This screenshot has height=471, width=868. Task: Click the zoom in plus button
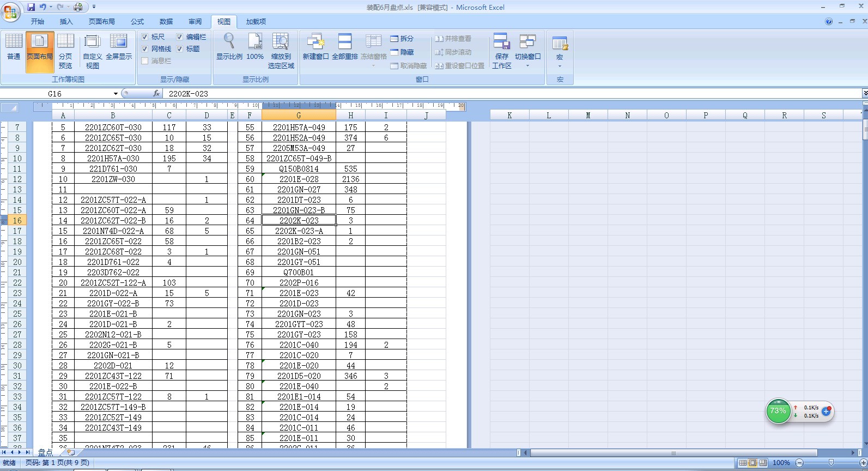coord(863,463)
